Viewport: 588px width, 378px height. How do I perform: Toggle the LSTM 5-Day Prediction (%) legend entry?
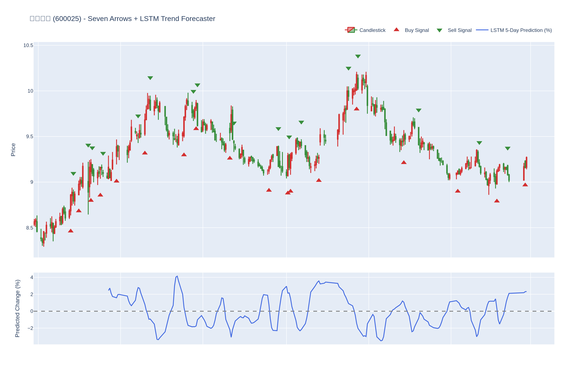tap(521, 30)
